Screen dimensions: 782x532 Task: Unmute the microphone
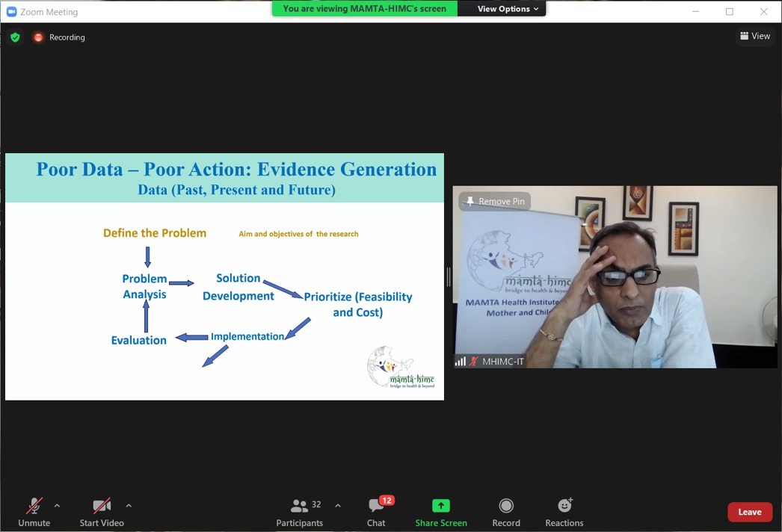pos(34,513)
